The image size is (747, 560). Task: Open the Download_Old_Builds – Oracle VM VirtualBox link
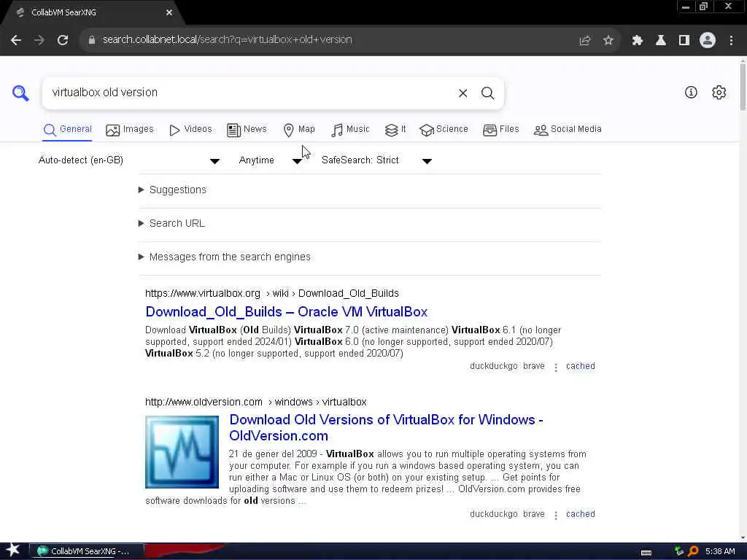click(286, 312)
